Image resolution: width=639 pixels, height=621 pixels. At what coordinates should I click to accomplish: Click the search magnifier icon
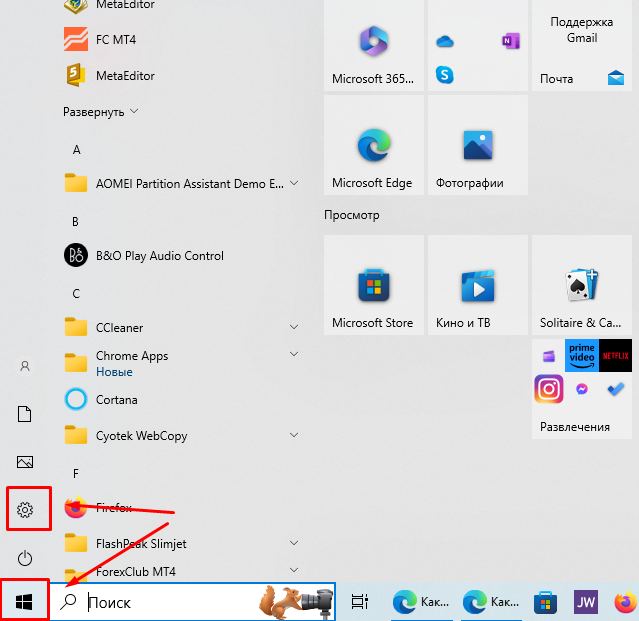(68, 602)
